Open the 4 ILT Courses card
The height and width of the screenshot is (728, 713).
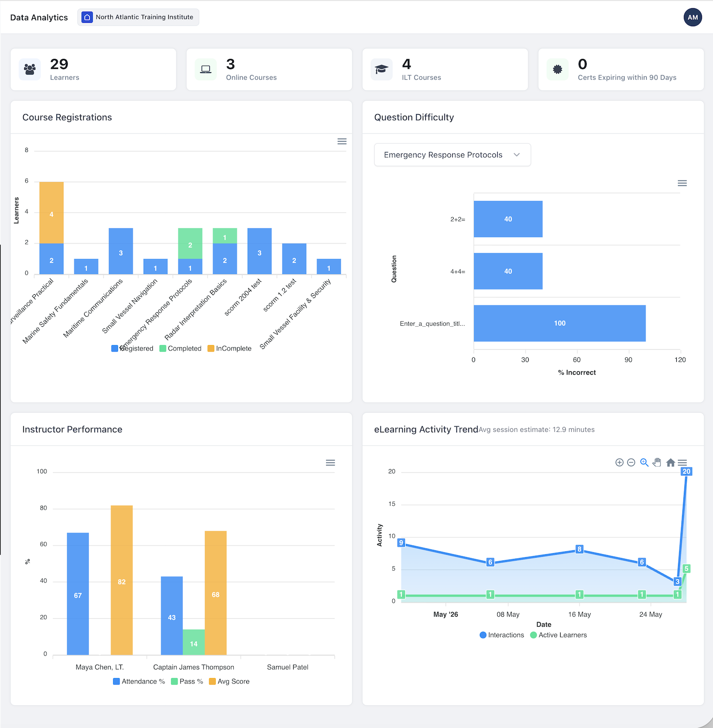point(445,69)
